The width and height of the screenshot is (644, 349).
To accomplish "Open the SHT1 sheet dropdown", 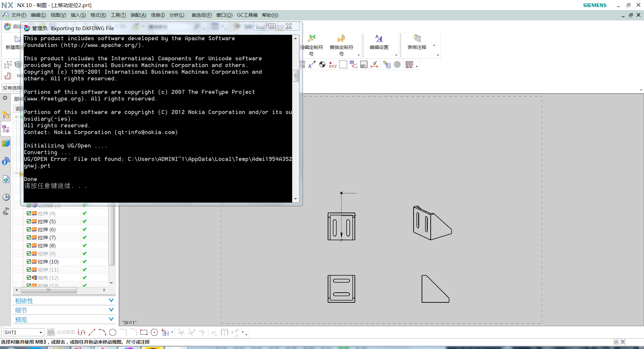I will (41, 333).
